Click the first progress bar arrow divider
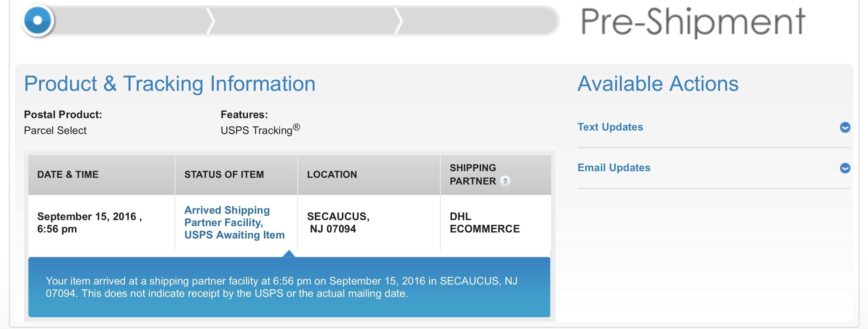Viewport: 868px width, 329px height. pos(211,21)
